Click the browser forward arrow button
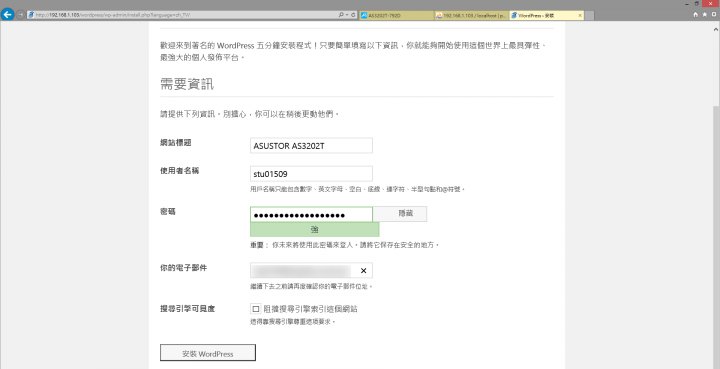The image size is (720, 369). pyautogui.click(x=21, y=15)
